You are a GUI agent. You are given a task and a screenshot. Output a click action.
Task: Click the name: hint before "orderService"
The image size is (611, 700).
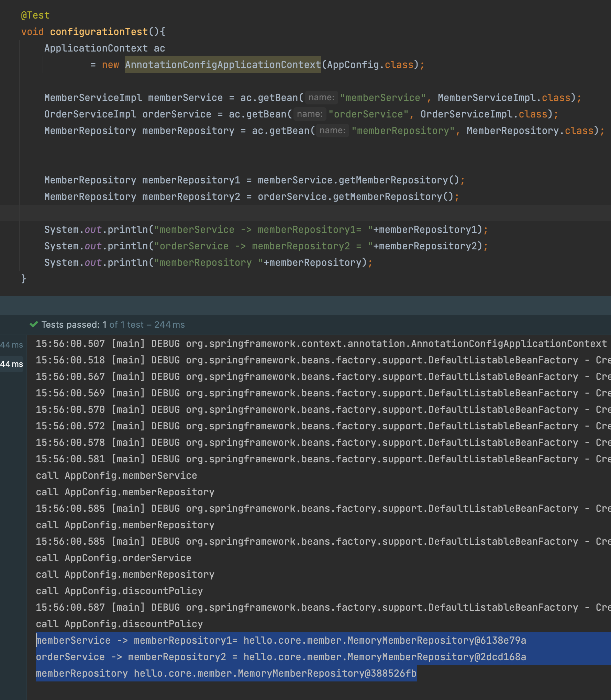[x=310, y=114]
